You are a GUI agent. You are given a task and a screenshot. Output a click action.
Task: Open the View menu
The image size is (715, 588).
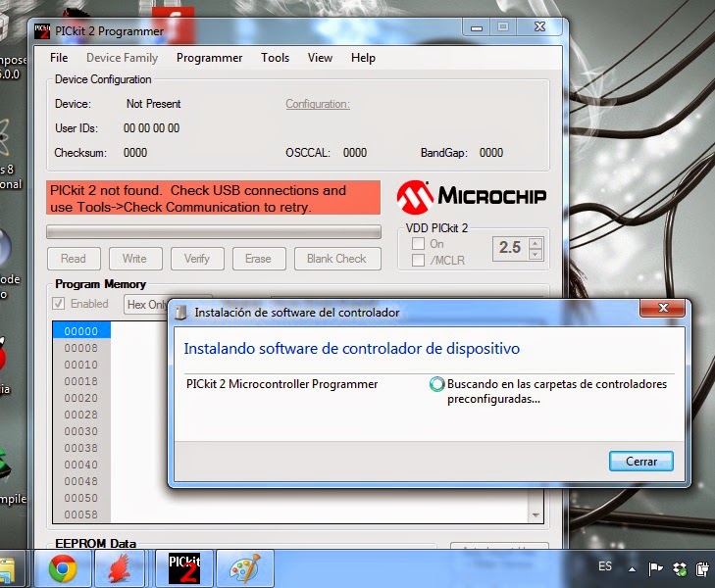tap(320, 58)
